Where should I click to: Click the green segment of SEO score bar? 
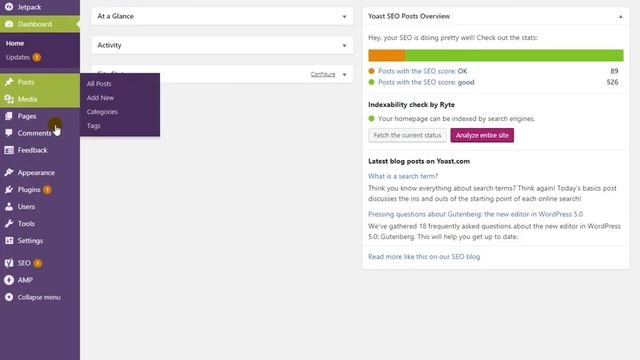click(x=514, y=55)
